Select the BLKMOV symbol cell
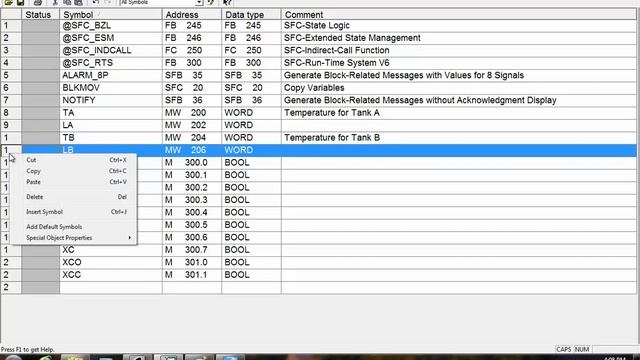This screenshot has width=640, height=360. (x=111, y=88)
